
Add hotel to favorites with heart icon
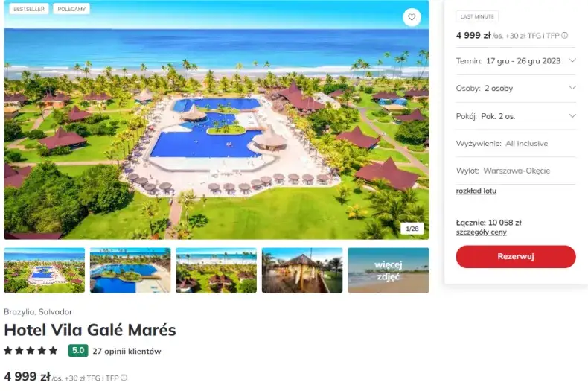click(x=412, y=17)
